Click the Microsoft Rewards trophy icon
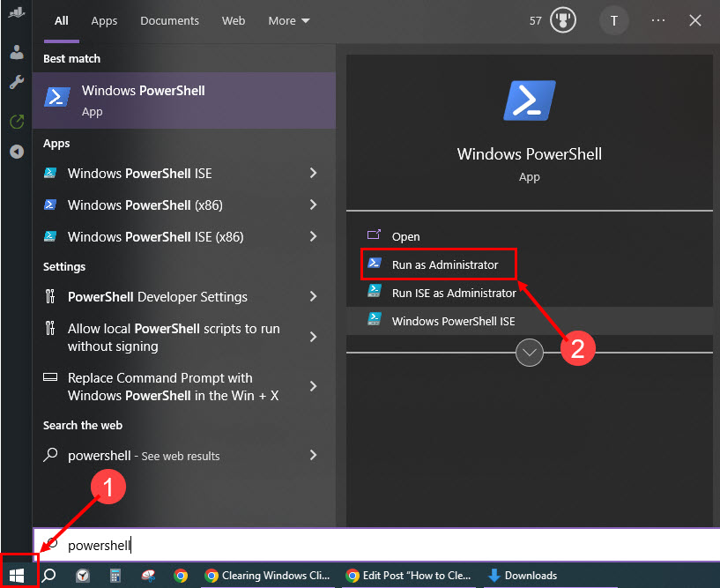The height and width of the screenshot is (588, 720). coord(563,20)
